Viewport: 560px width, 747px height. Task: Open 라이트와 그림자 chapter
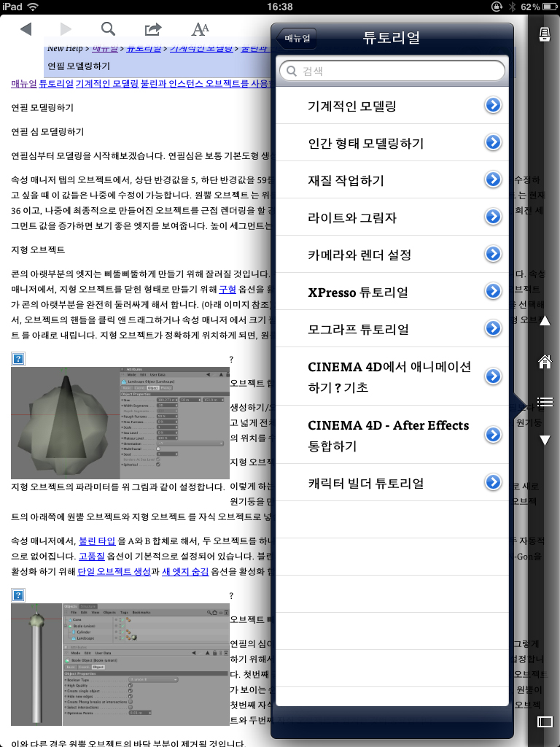(392, 217)
